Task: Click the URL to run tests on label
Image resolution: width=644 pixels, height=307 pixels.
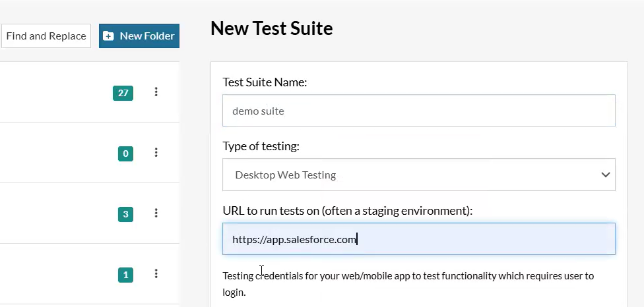Action: click(x=348, y=211)
